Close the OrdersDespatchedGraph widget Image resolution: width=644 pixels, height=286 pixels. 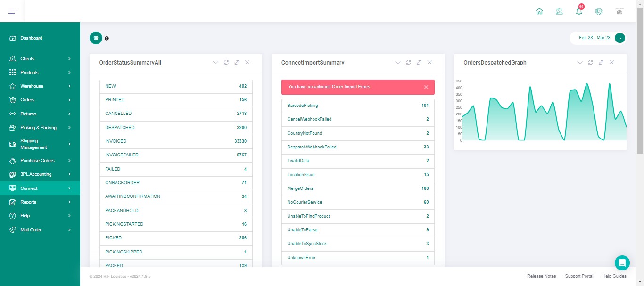[x=611, y=62]
